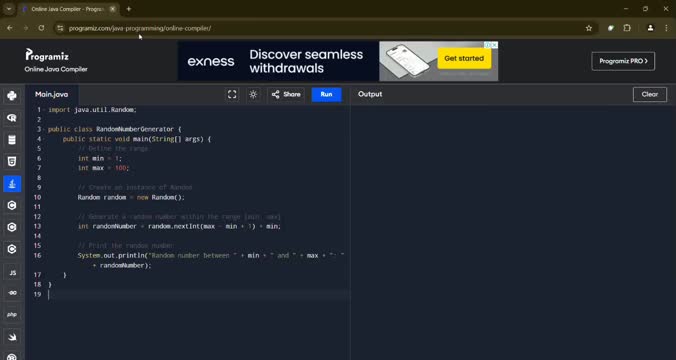Open Programiz PRO link
The image size is (676, 360).
pyautogui.click(x=623, y=61)
